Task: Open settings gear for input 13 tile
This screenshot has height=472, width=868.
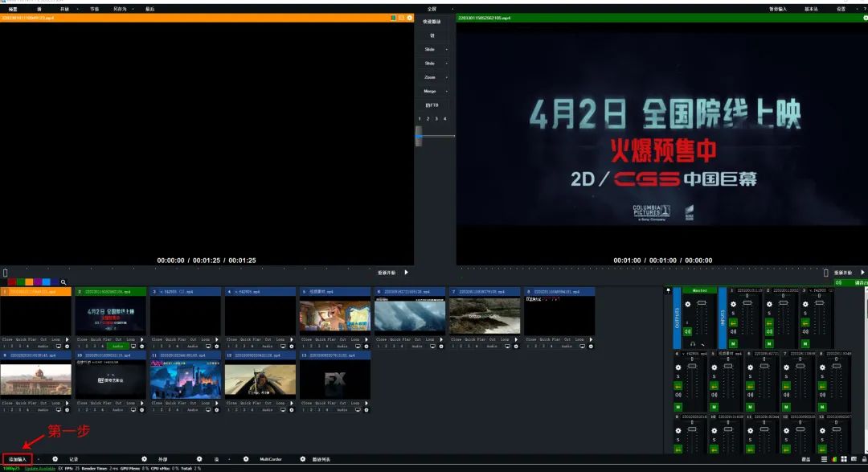Action: [366, 410]
